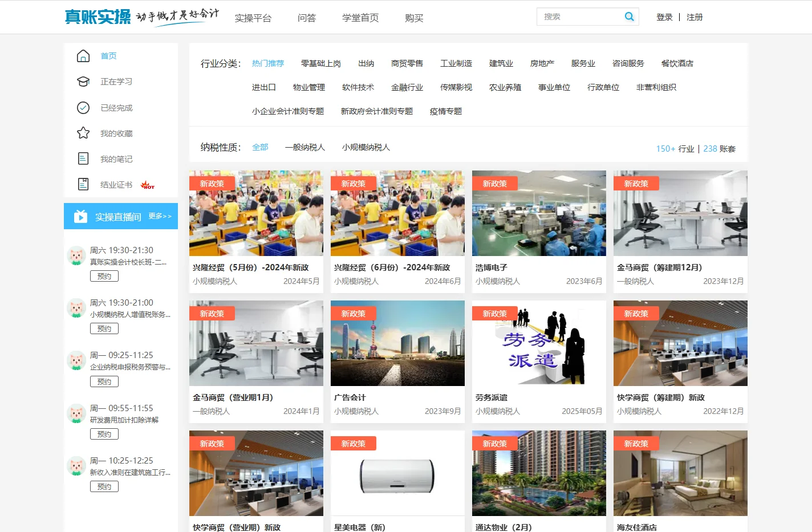Click 更多>> beside 实操直播间
Screen dimensions: 812x532
pyautogui.click(x=160, y=216)
